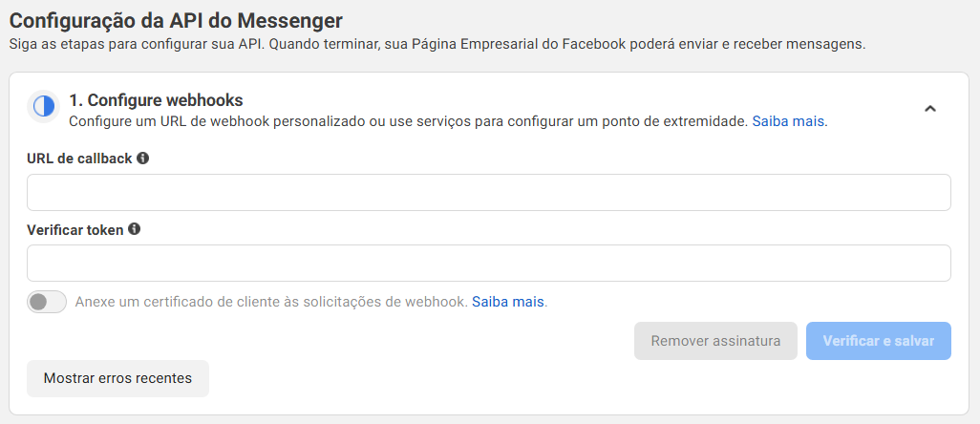Click the Remover assinatura button
The image size is (980, 424).
coord(715,341)
